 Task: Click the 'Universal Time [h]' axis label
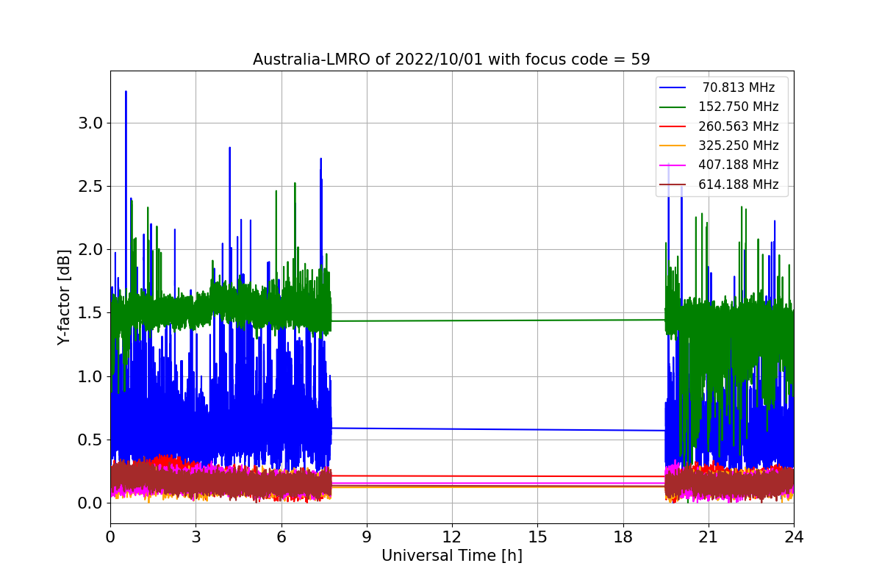click(451, 556)
